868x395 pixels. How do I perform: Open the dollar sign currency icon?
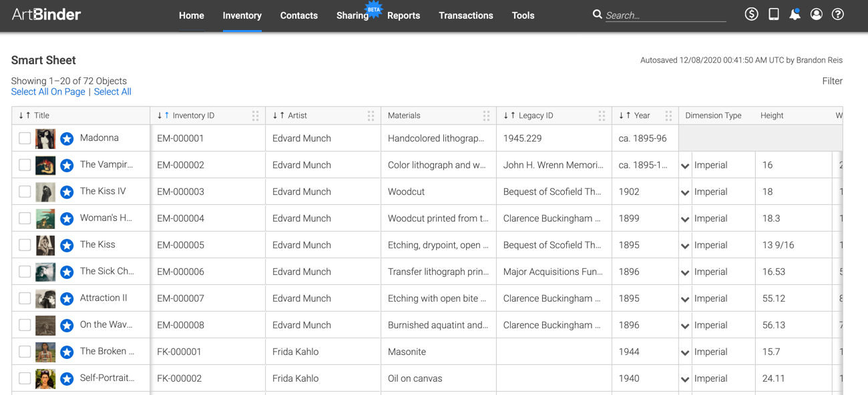751,14
